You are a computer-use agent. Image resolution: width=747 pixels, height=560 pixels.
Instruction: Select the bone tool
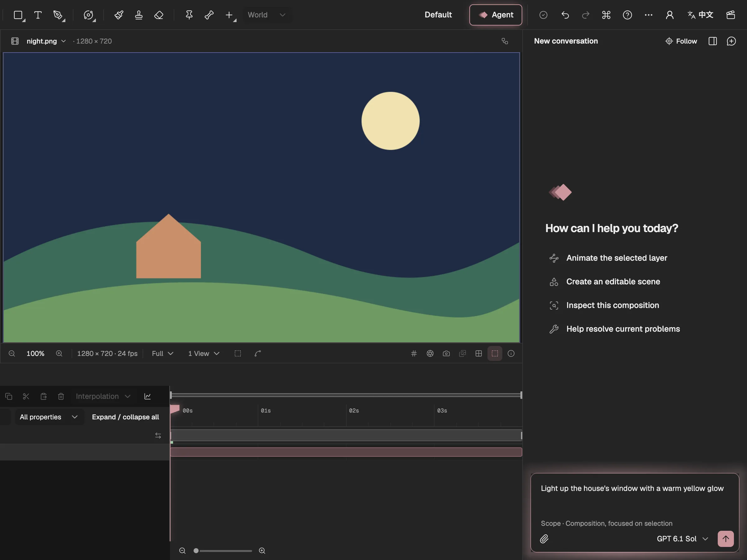click(209, 15)
